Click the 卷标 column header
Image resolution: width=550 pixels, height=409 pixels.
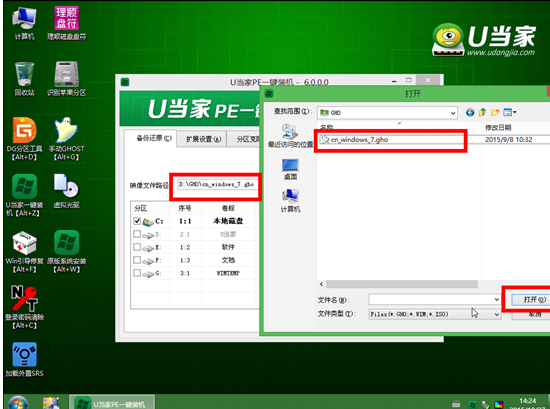[228, 208]
